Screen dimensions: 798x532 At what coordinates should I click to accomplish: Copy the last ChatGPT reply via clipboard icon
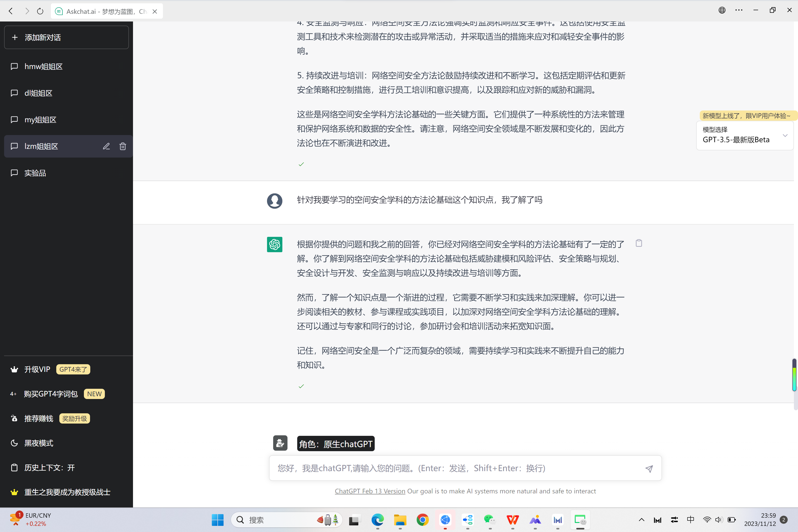(639, 243)
